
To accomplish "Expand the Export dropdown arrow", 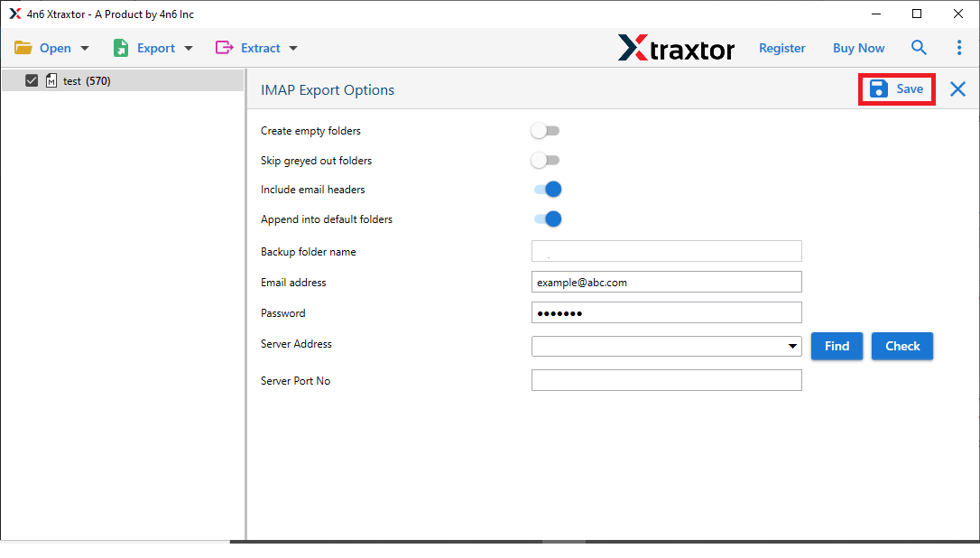I will click(188, 48).
